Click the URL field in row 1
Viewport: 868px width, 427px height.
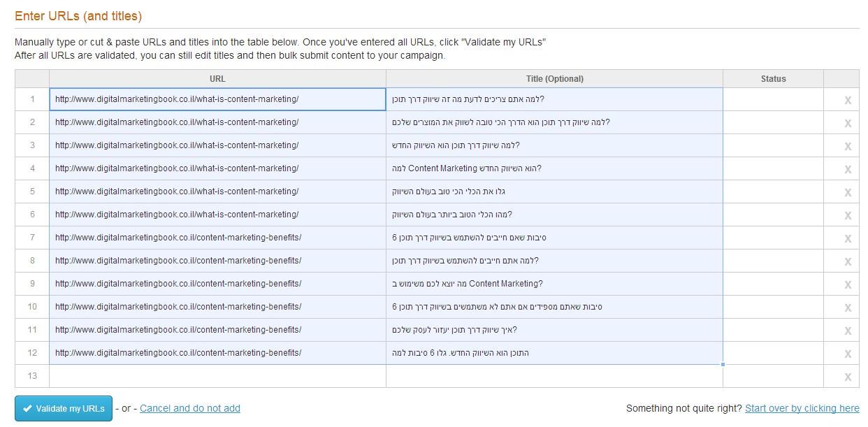217,99
